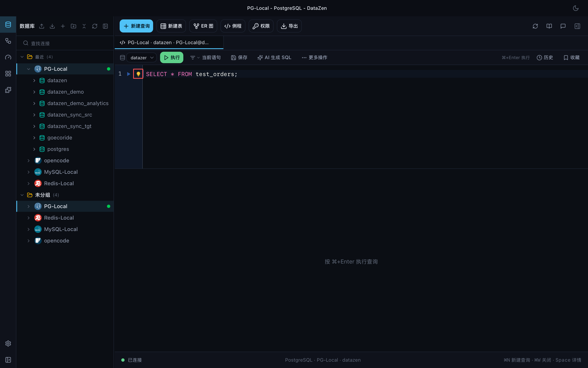Screen dimensions: 588x368
Task: Click Redis-Local icon under 未分组
Action: coord(38,218)
